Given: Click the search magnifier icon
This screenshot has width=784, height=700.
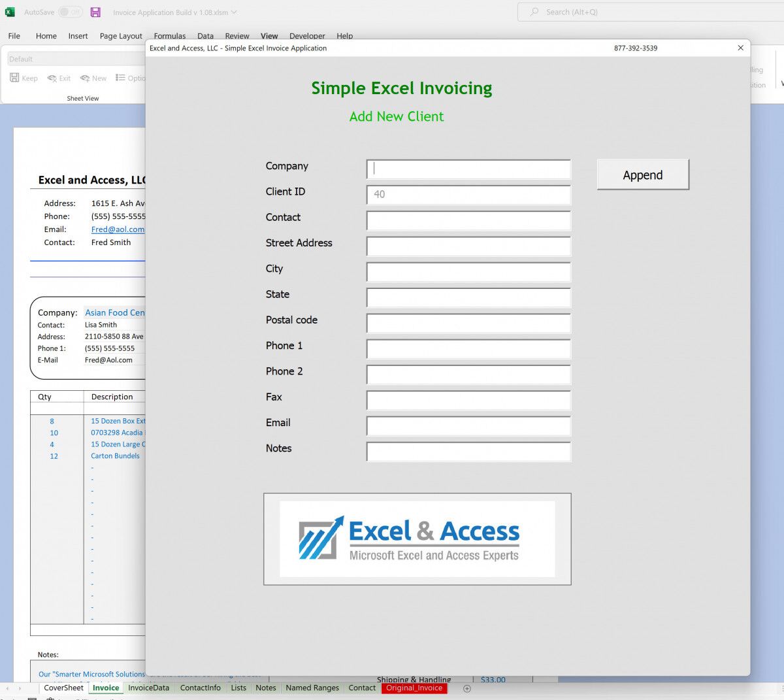Looking at the screenshot, I should [x=534, y=12].
